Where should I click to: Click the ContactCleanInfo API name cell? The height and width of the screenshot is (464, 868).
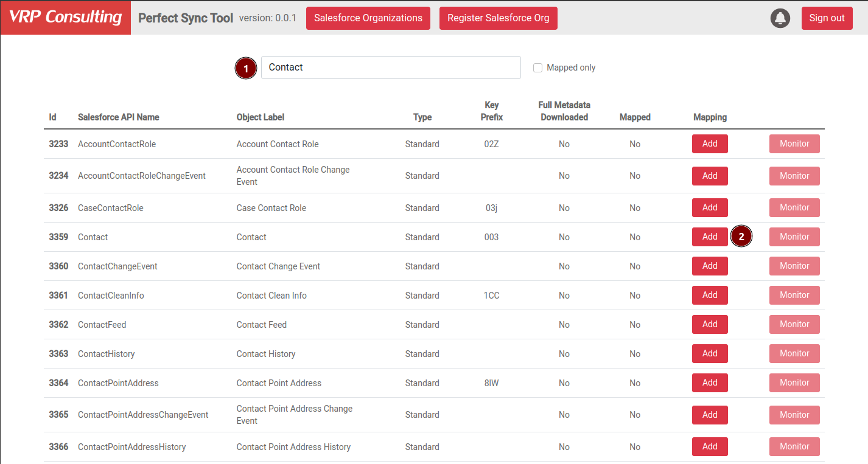click(x=111, y=296)
